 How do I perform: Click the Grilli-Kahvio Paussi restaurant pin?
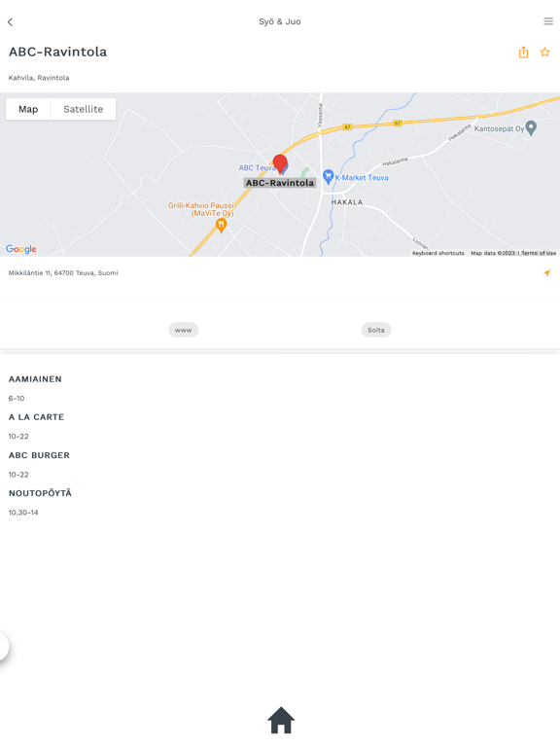pos(221,226)
